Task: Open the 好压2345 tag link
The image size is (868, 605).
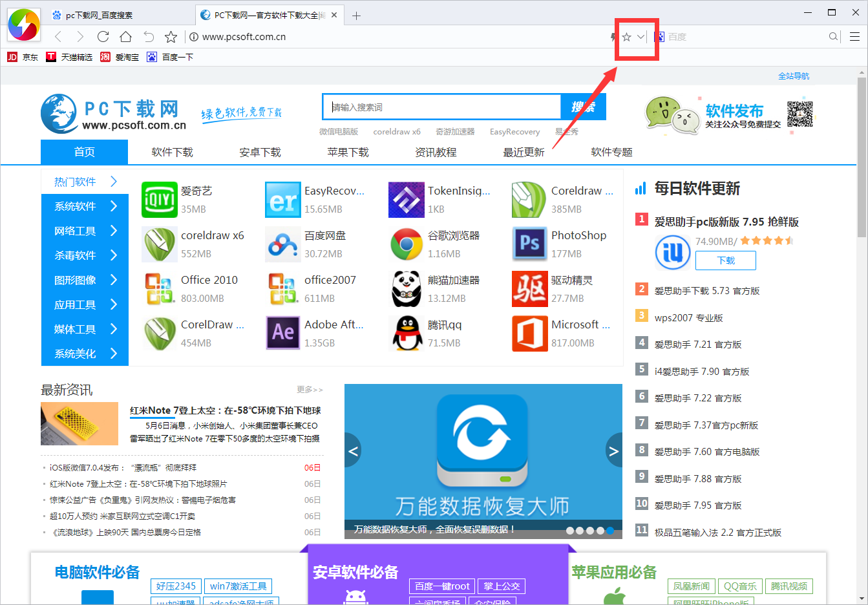Action: pos(175,586)
